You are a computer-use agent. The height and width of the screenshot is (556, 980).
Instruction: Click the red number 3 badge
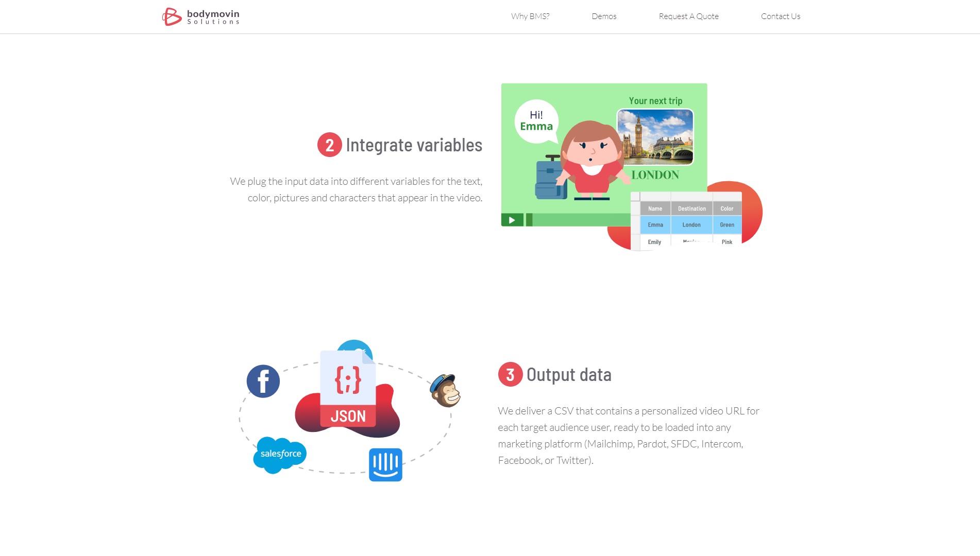click(x=510, y=374)
